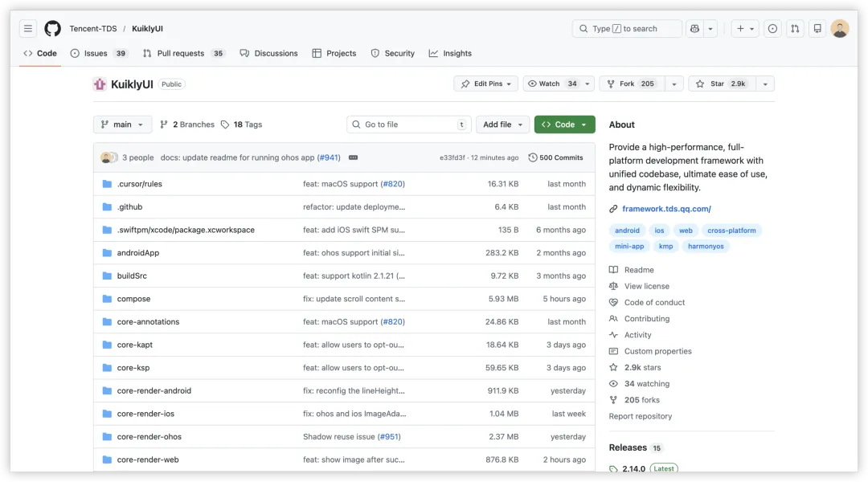Click the core-render-ohos folder icon

pyautogui.click(x=107, y=437)
